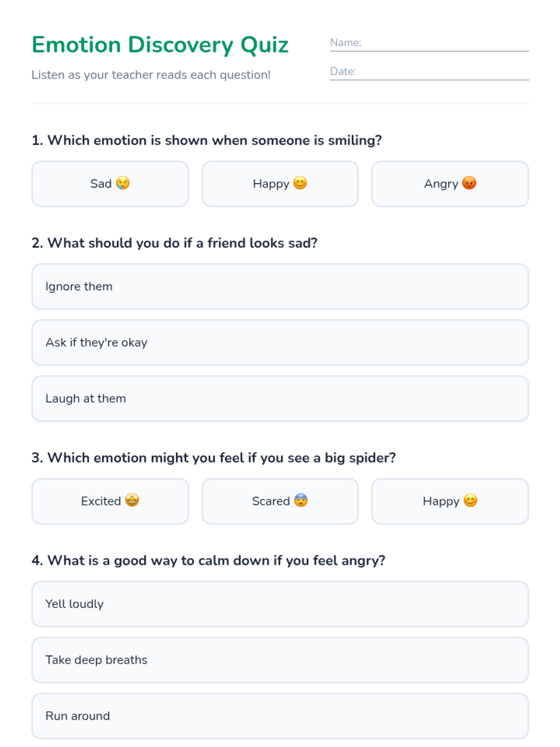This screenshot has width=560, height=747.
Task: Click the angry red face emoji
Action: (469, 183)
